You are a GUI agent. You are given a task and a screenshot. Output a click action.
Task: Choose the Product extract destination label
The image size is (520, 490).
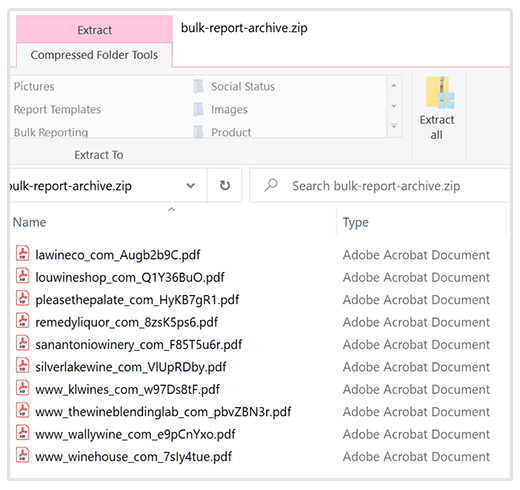231,132
